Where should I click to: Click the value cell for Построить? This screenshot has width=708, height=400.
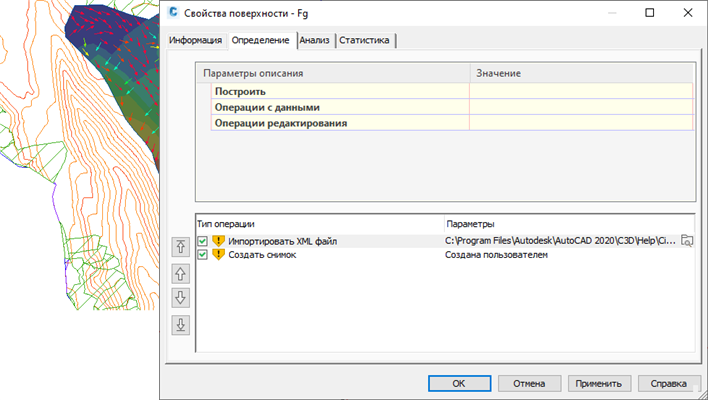(581, 91)
